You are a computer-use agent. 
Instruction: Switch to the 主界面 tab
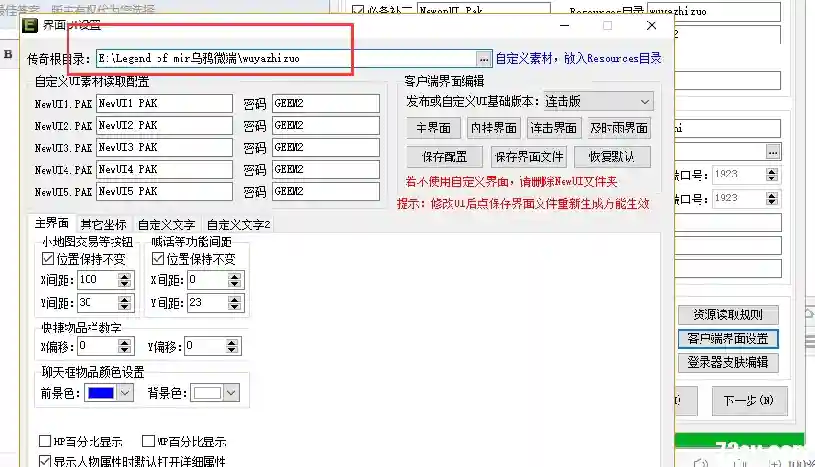[x=51, y=224]
